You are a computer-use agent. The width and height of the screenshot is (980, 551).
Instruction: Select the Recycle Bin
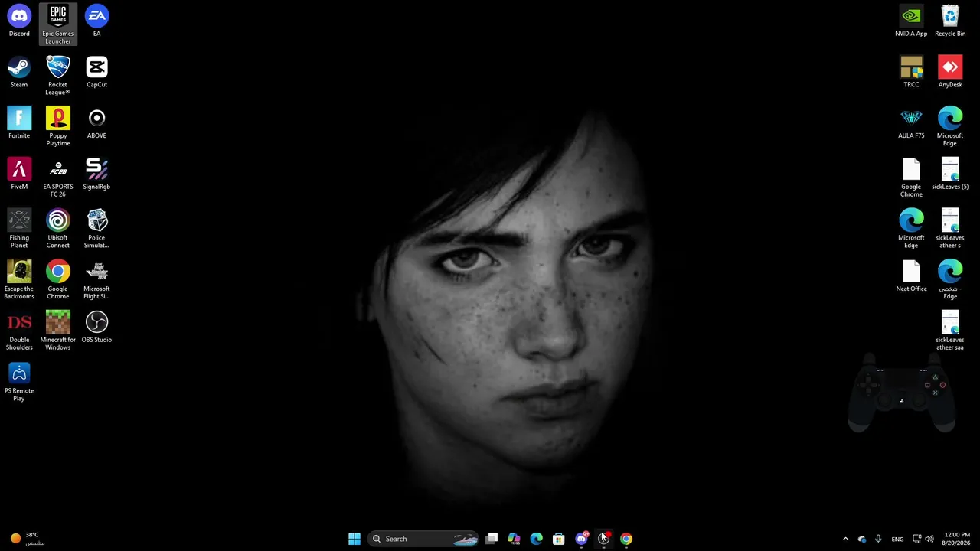click(950, 21)
